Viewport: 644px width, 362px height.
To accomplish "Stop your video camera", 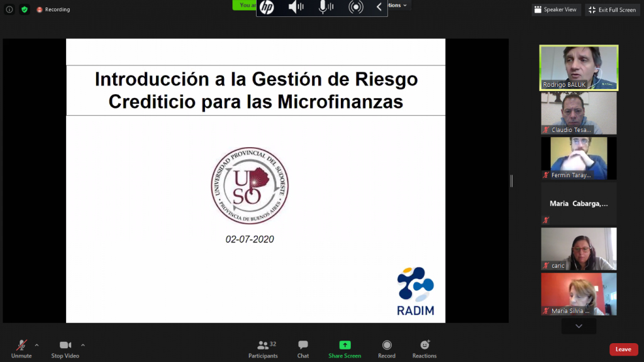I will (65, 349).
